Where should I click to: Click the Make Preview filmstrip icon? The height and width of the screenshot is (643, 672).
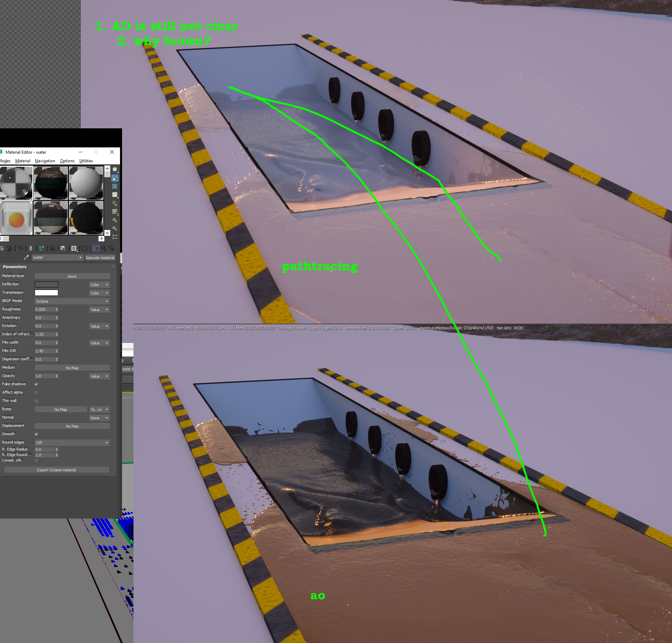(115, 211)
